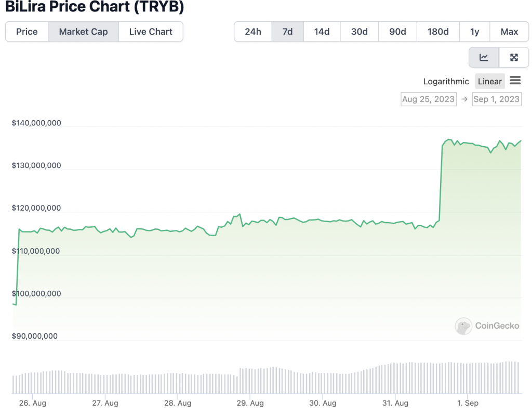Click the $100,000,000 axis label

36,293
